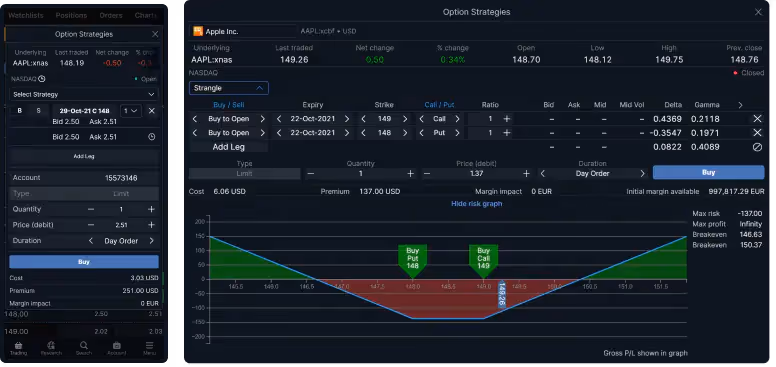Previous expiry in strike 148 leg row
This screenshot has height=367, width=776.
click(x=279, y=133)
